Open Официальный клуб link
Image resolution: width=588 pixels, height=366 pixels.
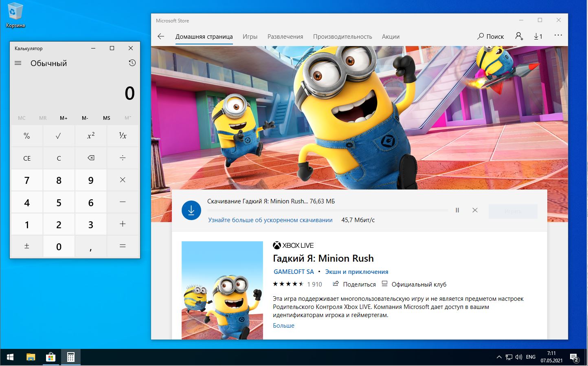pos(414,284)
